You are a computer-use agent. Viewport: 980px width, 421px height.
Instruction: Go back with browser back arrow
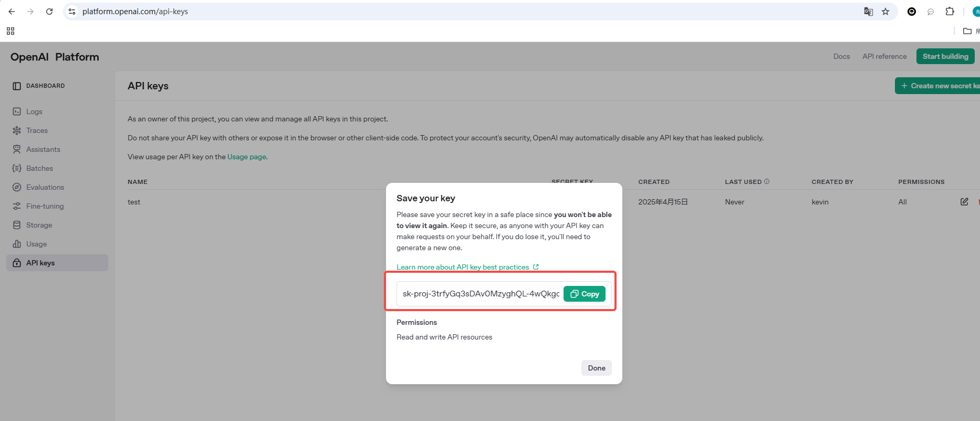pos(12,12)
